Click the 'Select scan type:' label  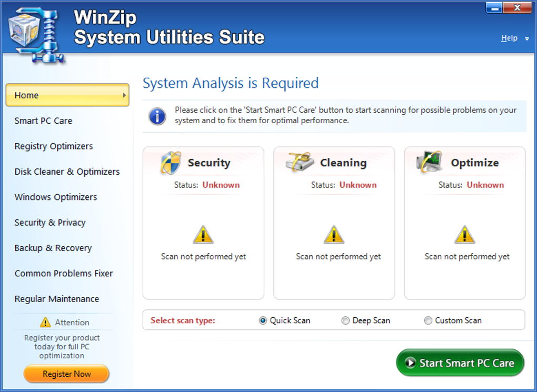click(183, 320)
